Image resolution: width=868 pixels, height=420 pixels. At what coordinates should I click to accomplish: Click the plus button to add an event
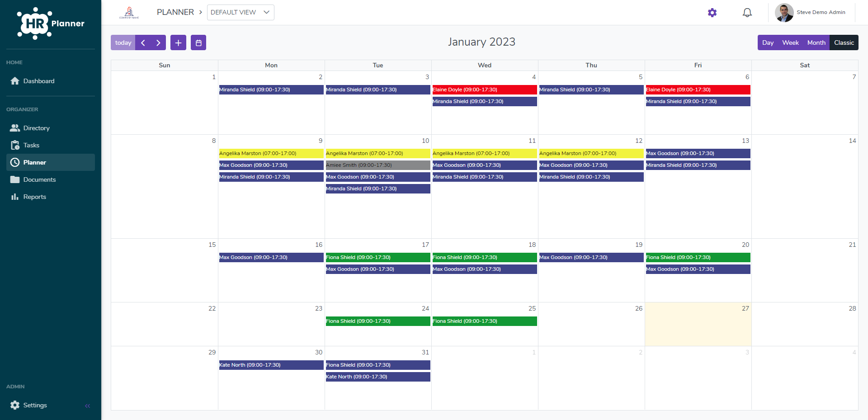(x=178, y=42)
